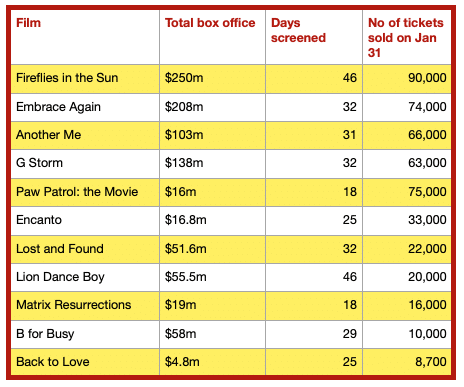Select the Fireflies in the Sun cell

(x=67, y=78)
